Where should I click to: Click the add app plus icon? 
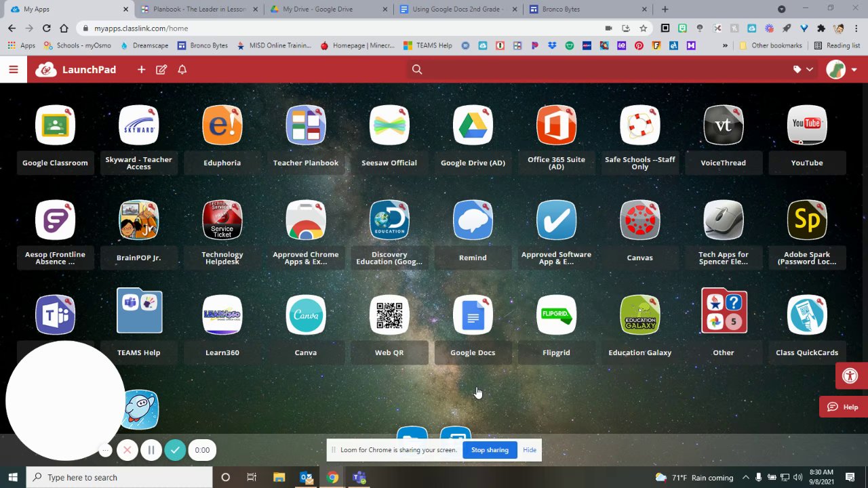click(141, 69)
